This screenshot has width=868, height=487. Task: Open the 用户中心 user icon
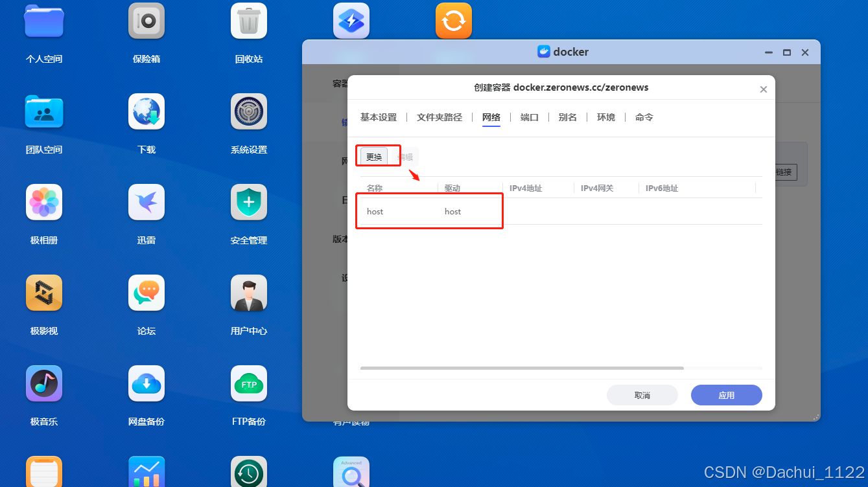[249, 293]
